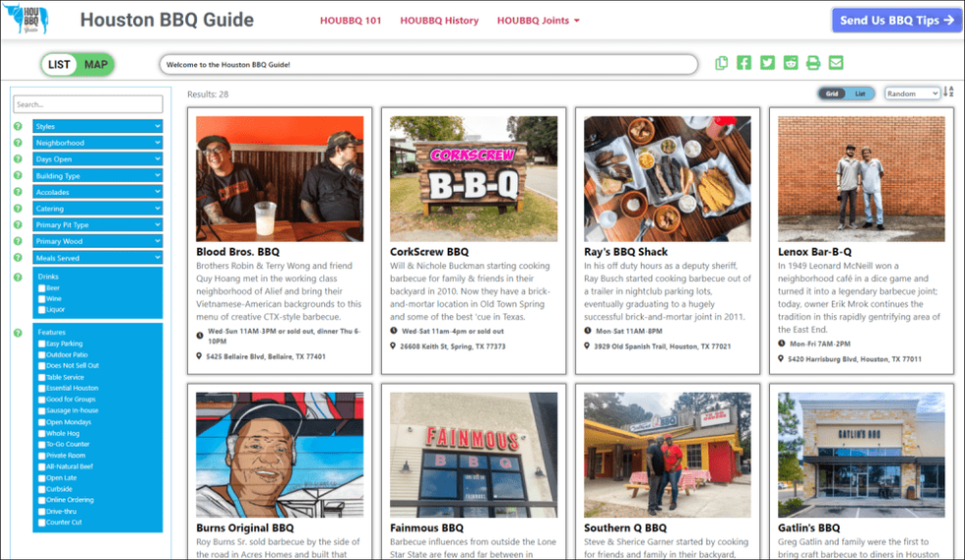Image resolution: width=965 pixels, height=560 pixels.
Task: Open help icon beside Accolades filter
Action: coord(18,192)
